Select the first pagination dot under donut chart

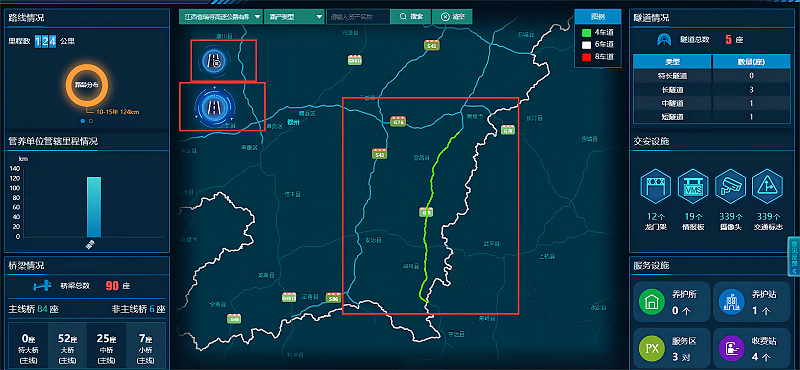pos(83,121)
